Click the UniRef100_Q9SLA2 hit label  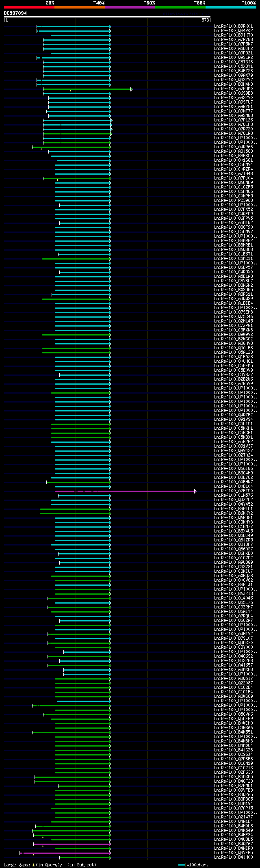(x=233, y=58)
